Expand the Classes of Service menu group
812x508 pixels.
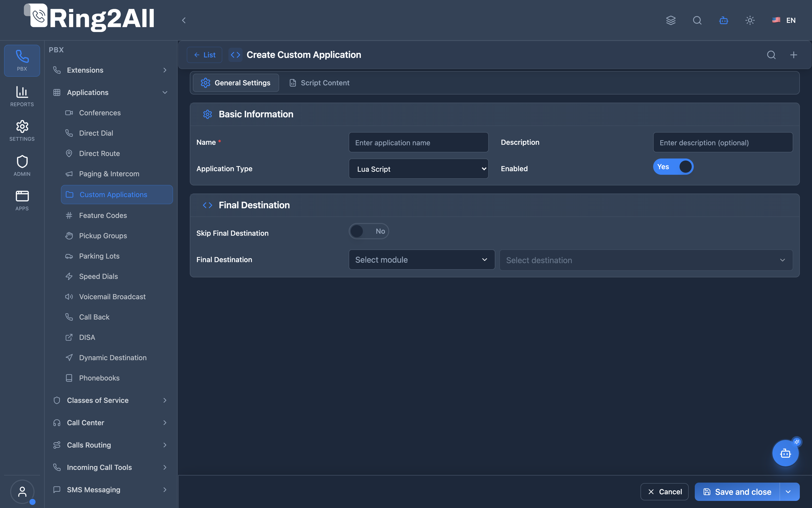coord(110,400)
